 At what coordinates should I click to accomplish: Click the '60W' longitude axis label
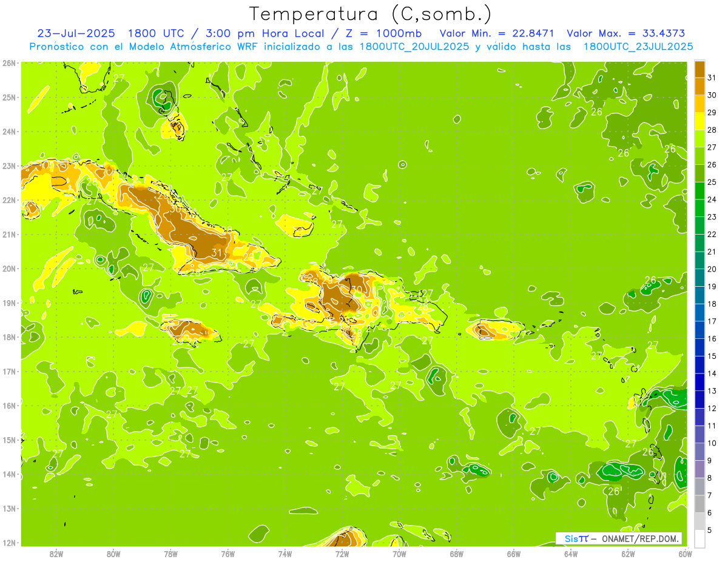point(685,553)
